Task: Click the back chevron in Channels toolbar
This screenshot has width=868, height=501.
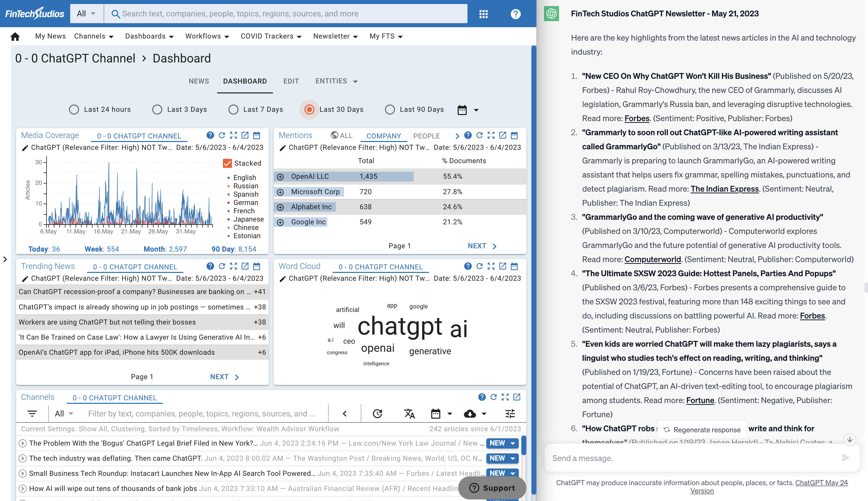Action: click(x=344, y=413)
